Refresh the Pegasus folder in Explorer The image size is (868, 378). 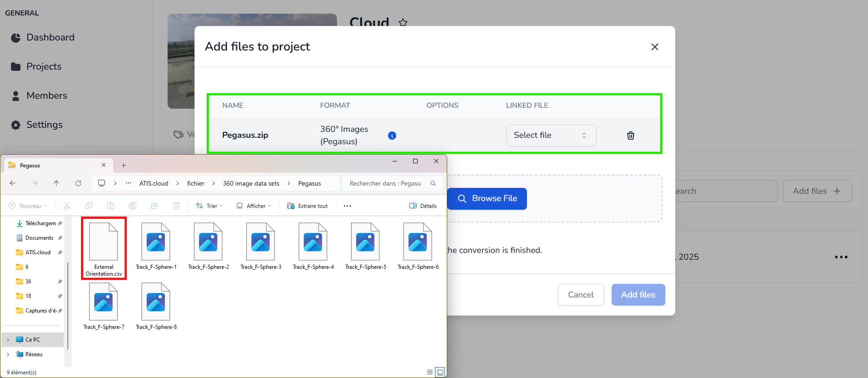(78, 183)
